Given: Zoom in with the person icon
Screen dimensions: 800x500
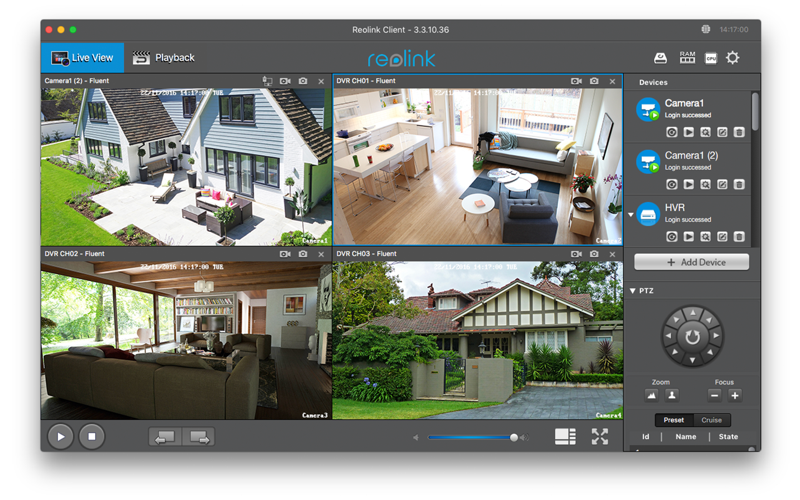Looking at the screenshot, I should (672, 395).
